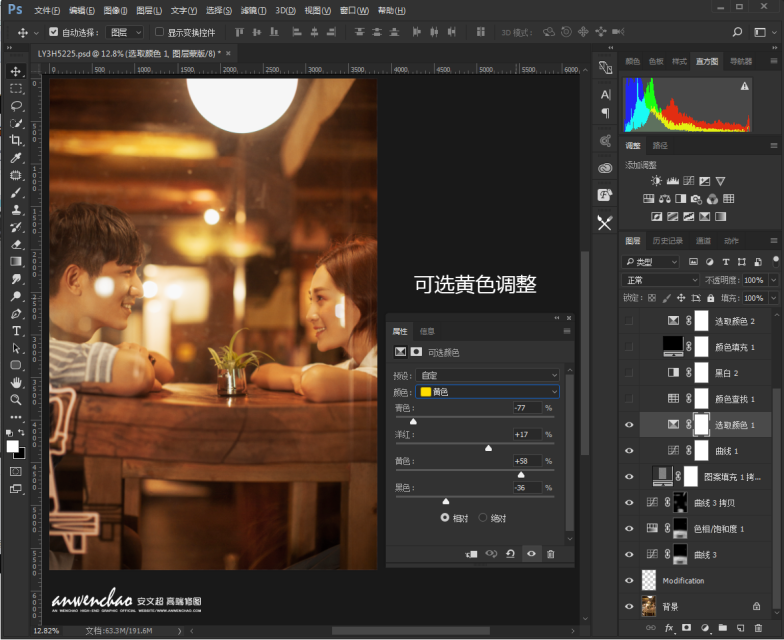Switch to the 信息 tab
The height and width of the screenshot is (640, 784).
[x=427, y=331]
